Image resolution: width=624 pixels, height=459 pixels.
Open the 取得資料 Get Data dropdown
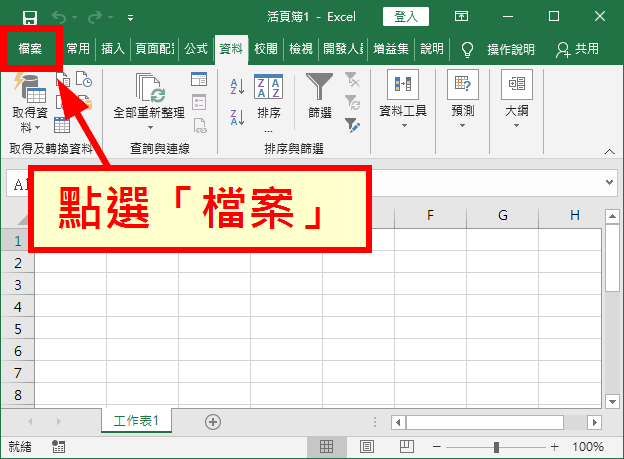pyautogui.click(x=30, y=103)
